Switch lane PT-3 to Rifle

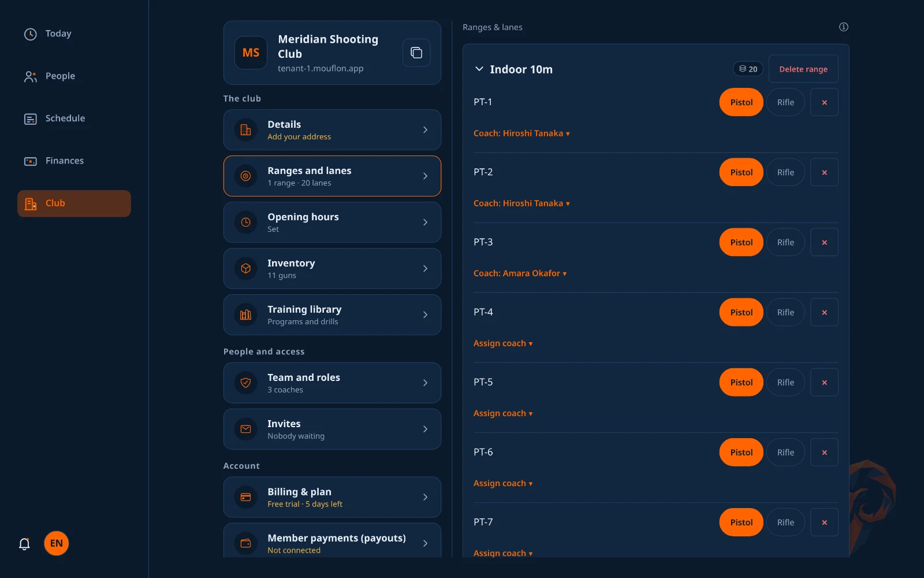785,242
